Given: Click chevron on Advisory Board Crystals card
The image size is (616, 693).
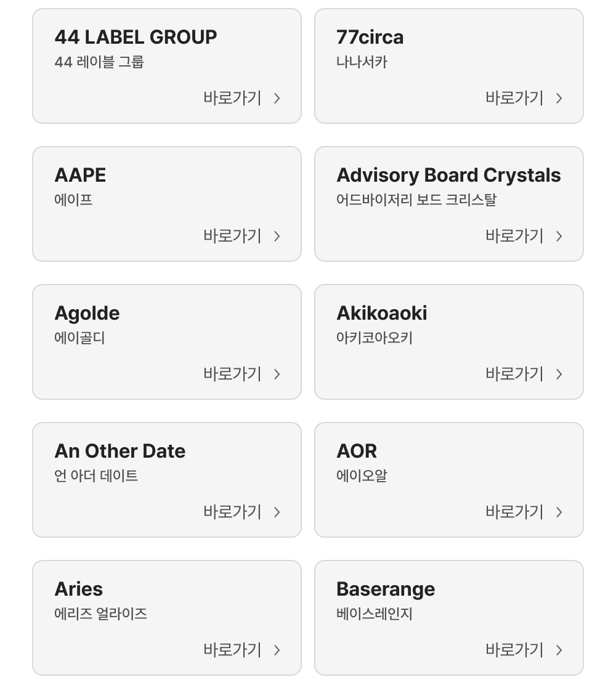Looking at the screenshot, I should [x=559, y=237].
